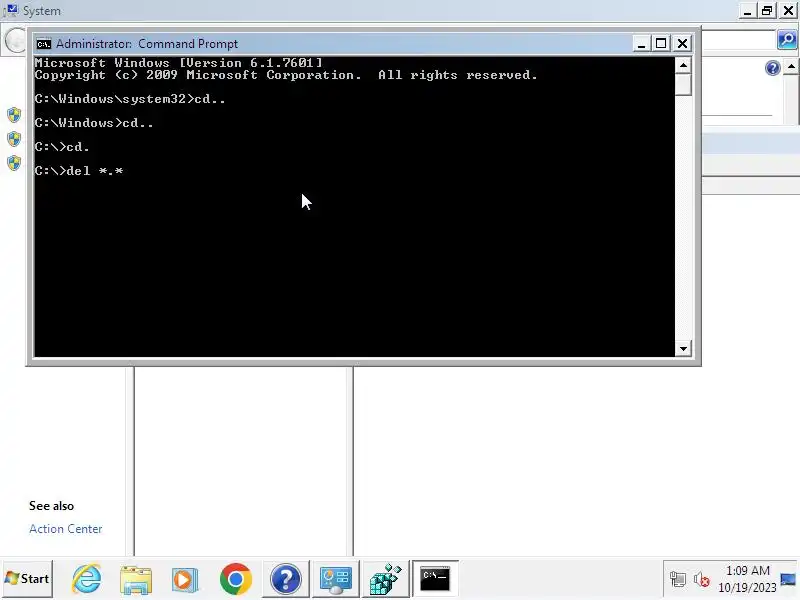Open the Action Center link
Viewport: 800px width, 600px height.
[65, 529]
